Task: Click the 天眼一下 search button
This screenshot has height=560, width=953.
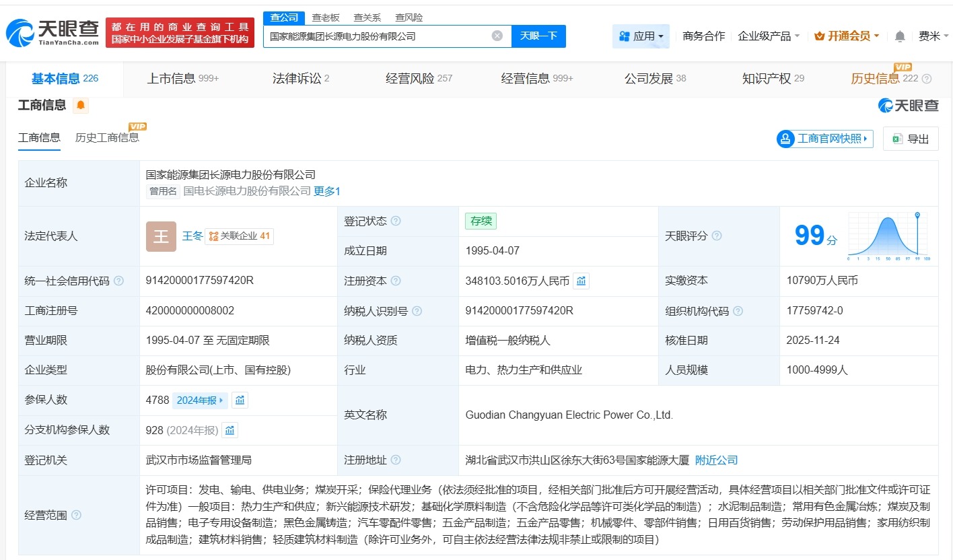Action: pyautogui.click(x=538, y=36)
